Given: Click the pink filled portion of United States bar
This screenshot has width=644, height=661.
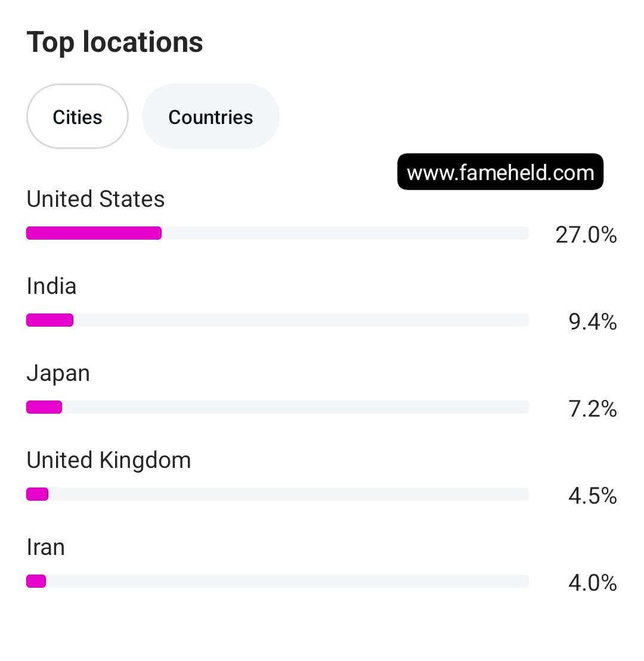Looking at the screenshot, I should [94, 233].
